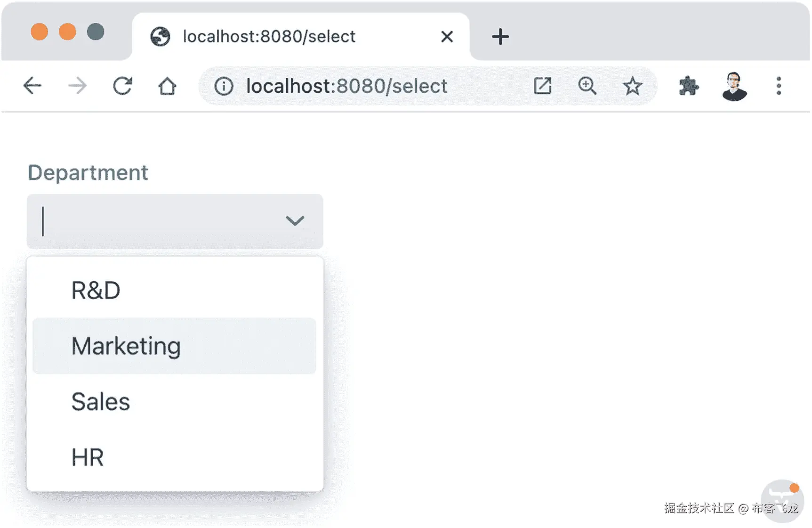Go to the browser home page

[167, 86]
